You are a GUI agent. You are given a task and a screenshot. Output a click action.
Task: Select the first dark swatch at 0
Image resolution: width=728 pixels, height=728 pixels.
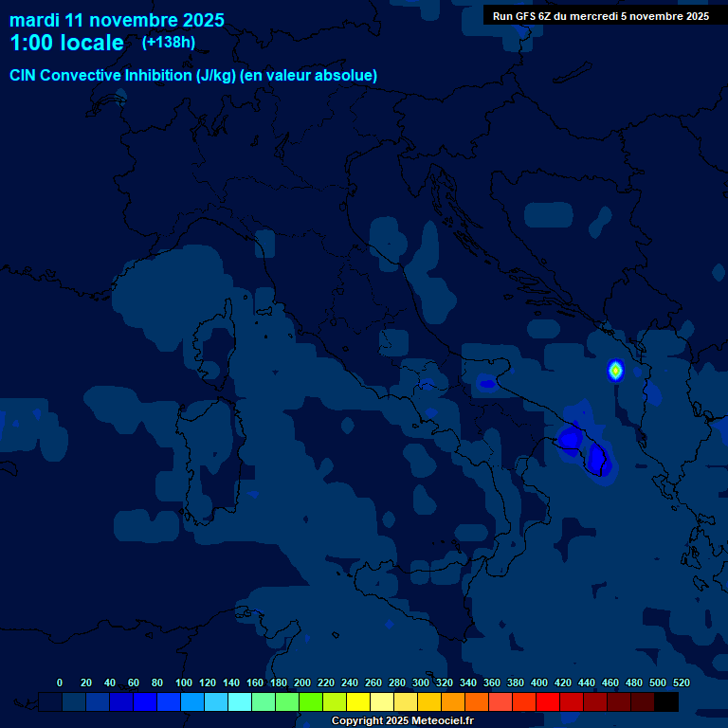pyautogui.click(x=50, y=702)
